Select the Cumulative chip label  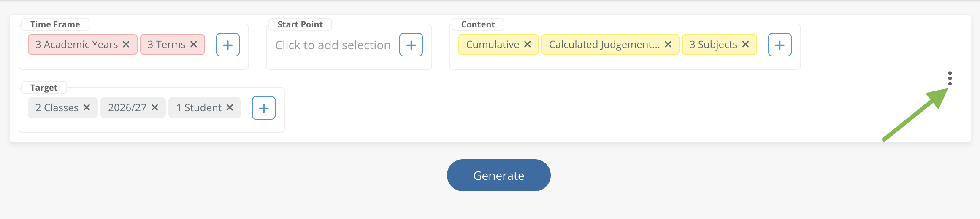(x=493, y=44)
